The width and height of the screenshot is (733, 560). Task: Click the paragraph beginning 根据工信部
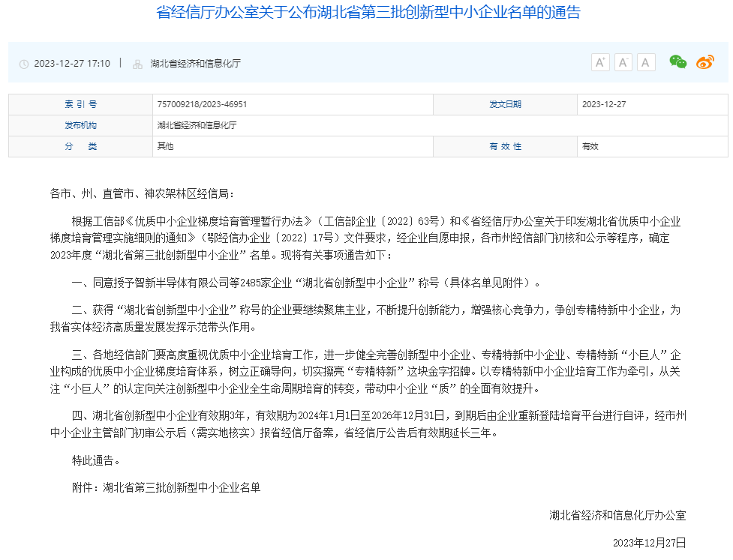tap(365, 238)
